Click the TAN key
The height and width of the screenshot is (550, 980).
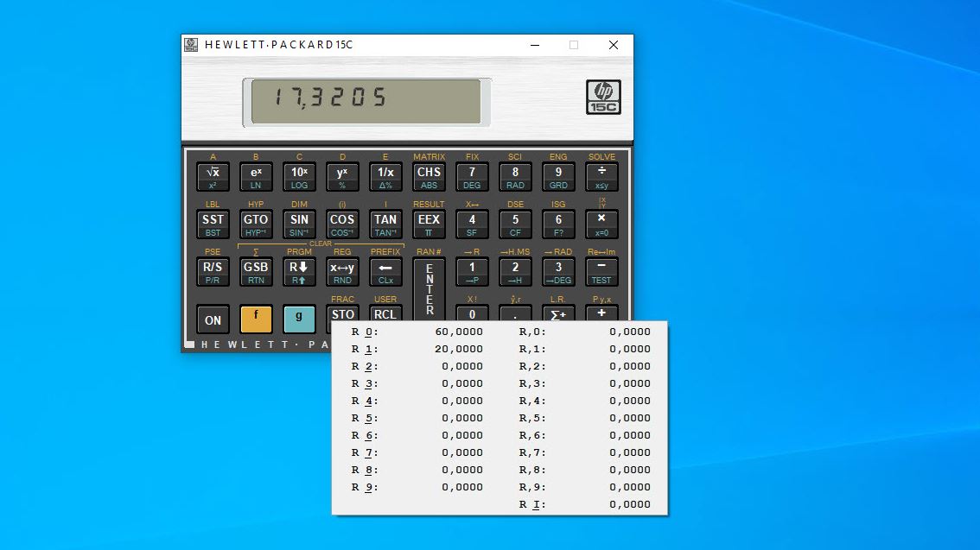click(385, 224)
